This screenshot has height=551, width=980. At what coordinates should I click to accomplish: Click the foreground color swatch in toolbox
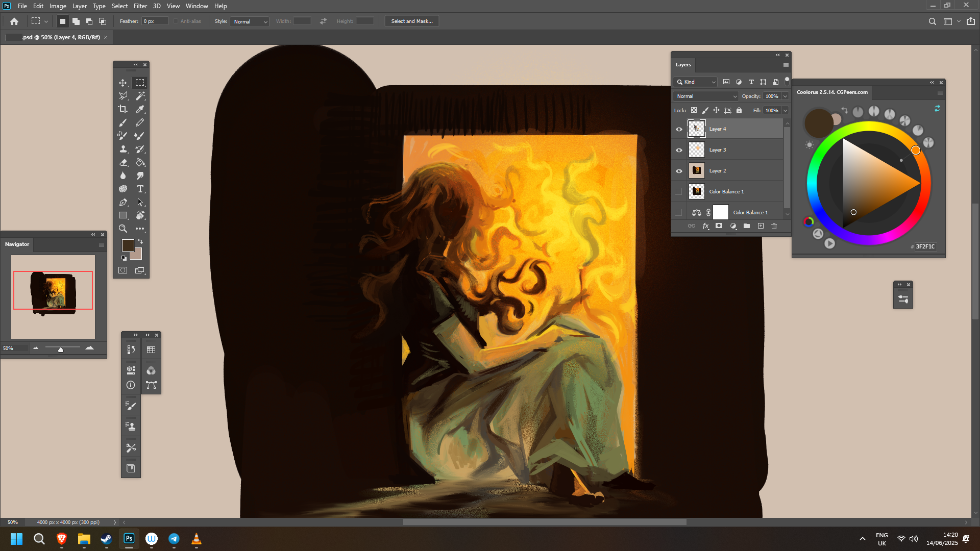click(x=128, y=245)
